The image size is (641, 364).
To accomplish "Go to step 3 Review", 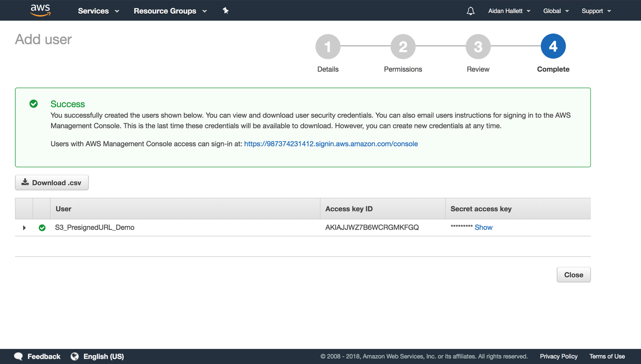I will tap(478, 47).
